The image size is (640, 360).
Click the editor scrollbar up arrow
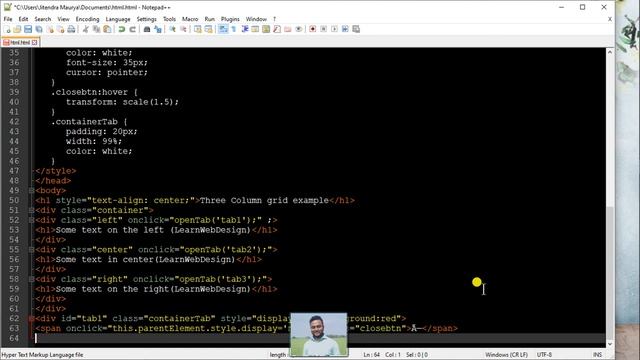[610, 52]
